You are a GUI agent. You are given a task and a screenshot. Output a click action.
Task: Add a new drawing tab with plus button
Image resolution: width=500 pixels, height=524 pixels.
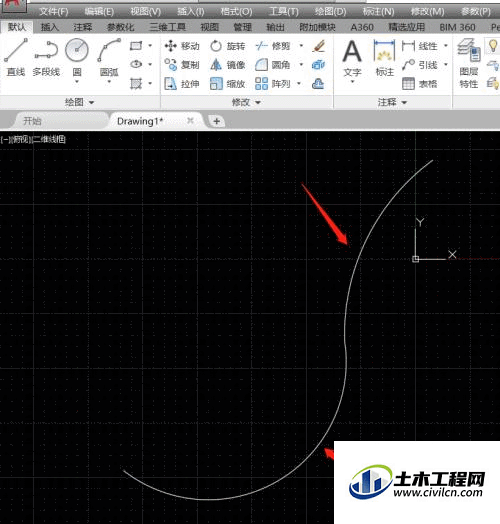click(216, 121)
